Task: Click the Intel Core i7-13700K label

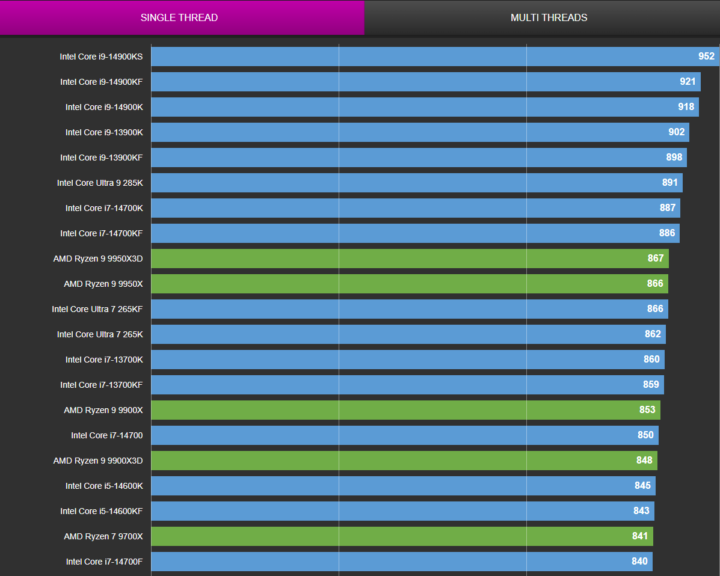Action: 104,359
